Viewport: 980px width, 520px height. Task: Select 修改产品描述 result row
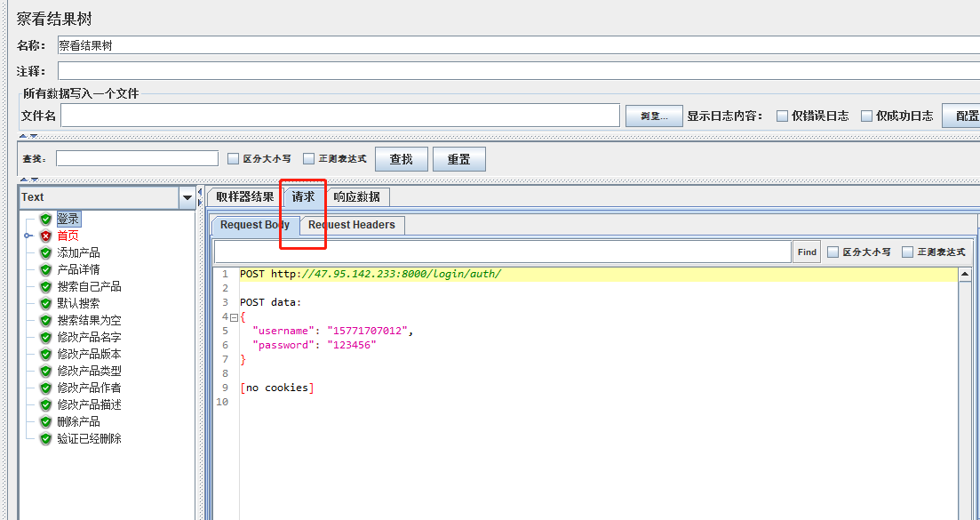(x=90, y=405)
